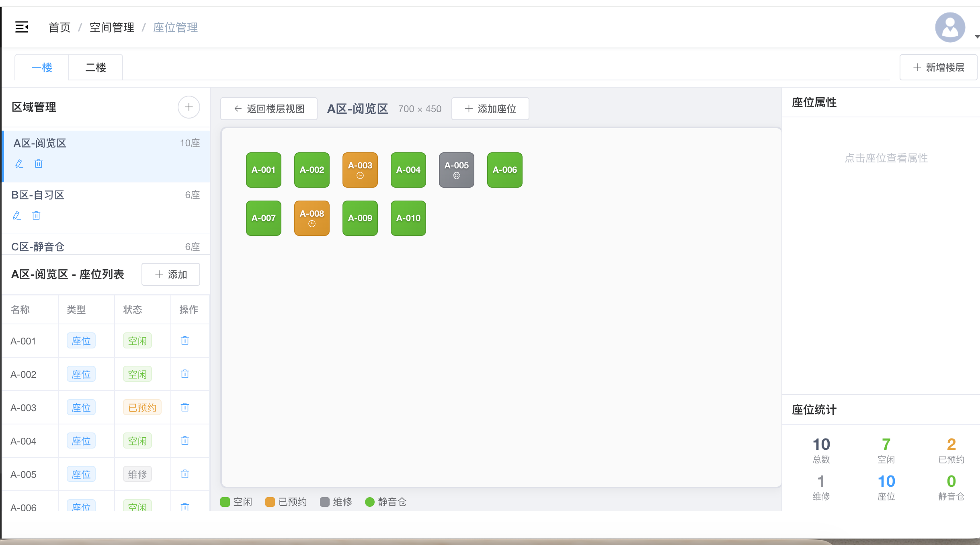Click the 已预约 status tag for A-003
The height and width of the screenshot is (545, 980).
click(142, 408)
